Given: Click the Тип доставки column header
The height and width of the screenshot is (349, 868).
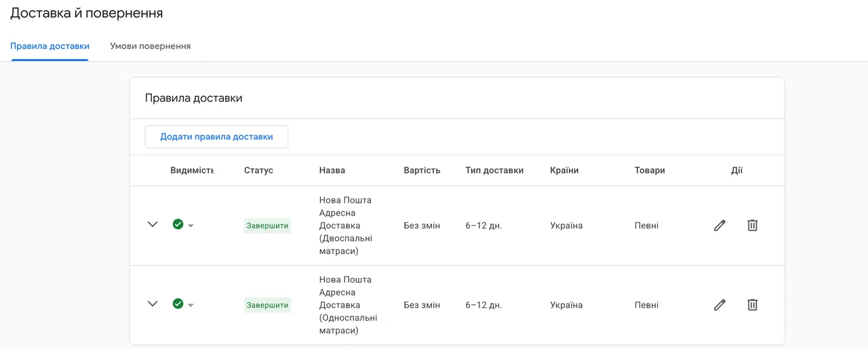Looking at the screenshot, I should pyautogui.click(x=494, y=170).
